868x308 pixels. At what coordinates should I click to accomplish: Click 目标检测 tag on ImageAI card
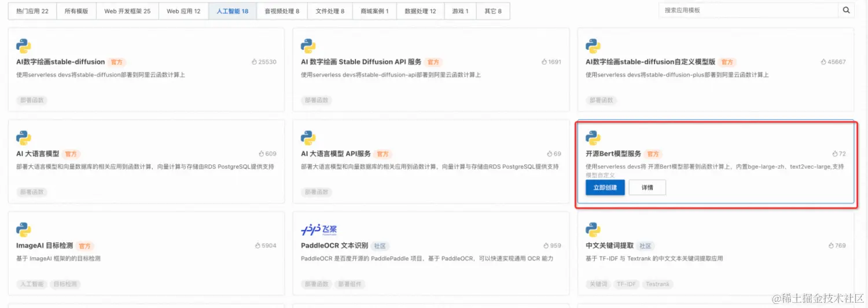[65, 284]
